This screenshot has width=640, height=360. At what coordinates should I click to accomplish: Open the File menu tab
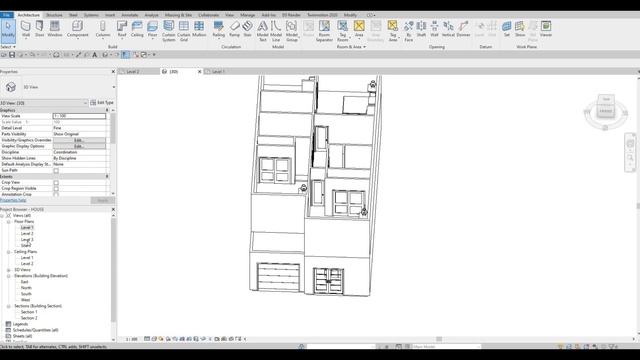(7, 15)
